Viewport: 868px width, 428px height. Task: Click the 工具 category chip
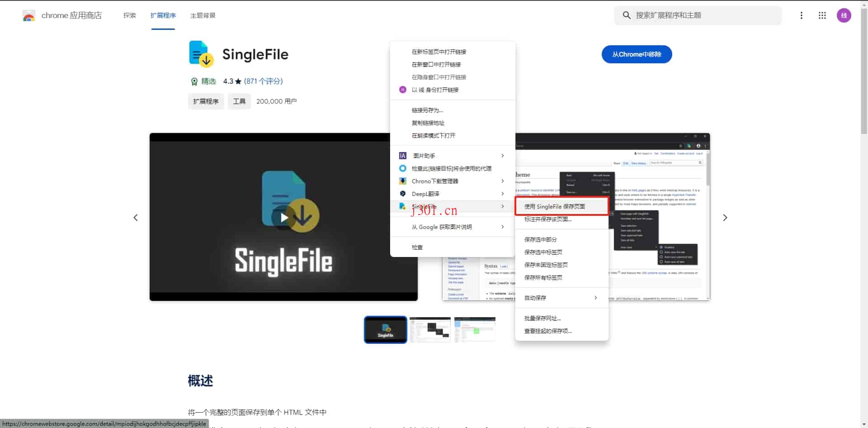(x=239, y=101)
